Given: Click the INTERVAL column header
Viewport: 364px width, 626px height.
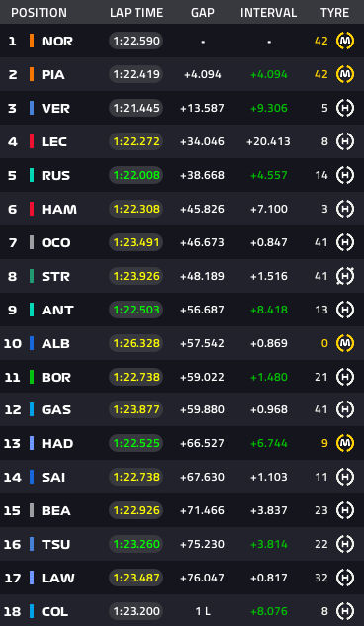Looking at the screenshot, I should (x=268, y=13).
